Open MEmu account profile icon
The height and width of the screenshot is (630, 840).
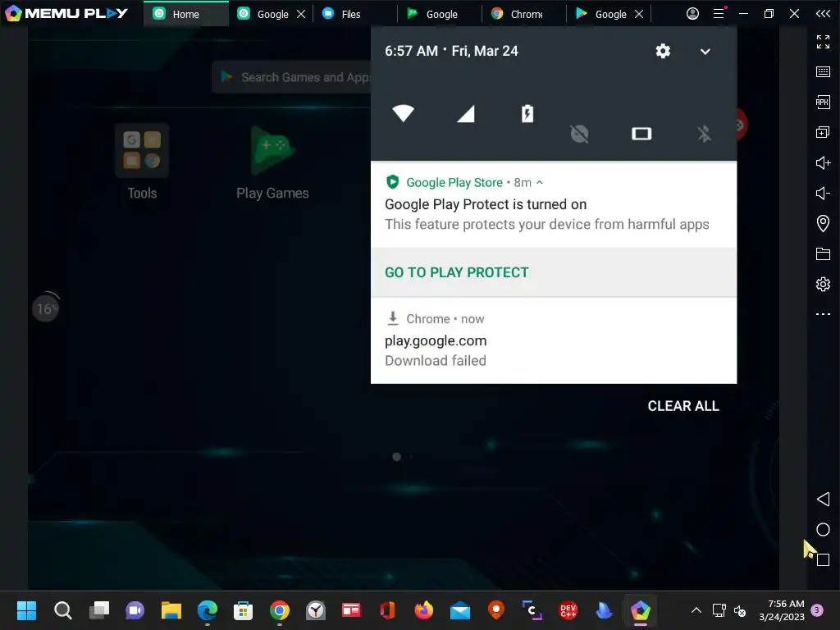coord(692,13)
